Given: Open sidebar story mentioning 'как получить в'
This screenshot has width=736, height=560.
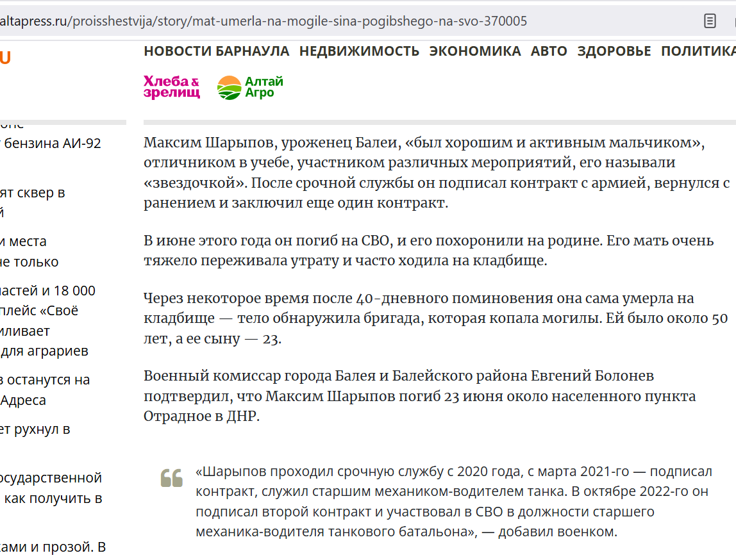Looking at the screenshot, I should pos(51,488).
